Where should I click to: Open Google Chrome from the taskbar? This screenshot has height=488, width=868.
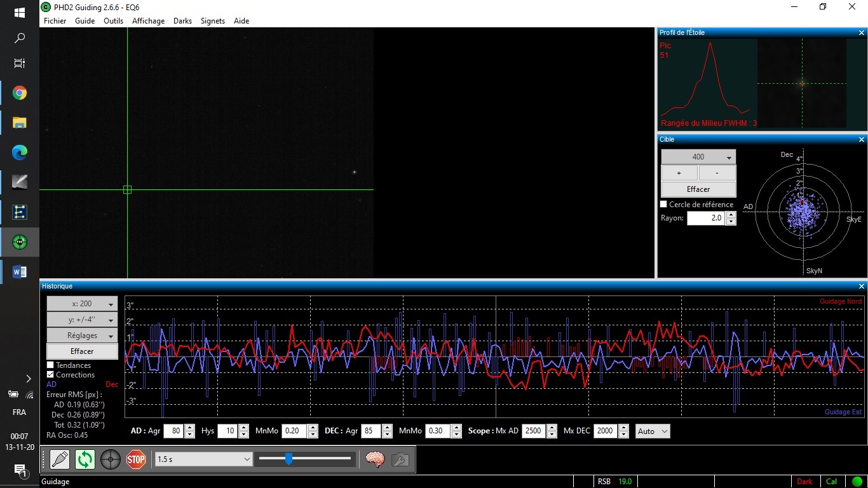coord(20,93)
